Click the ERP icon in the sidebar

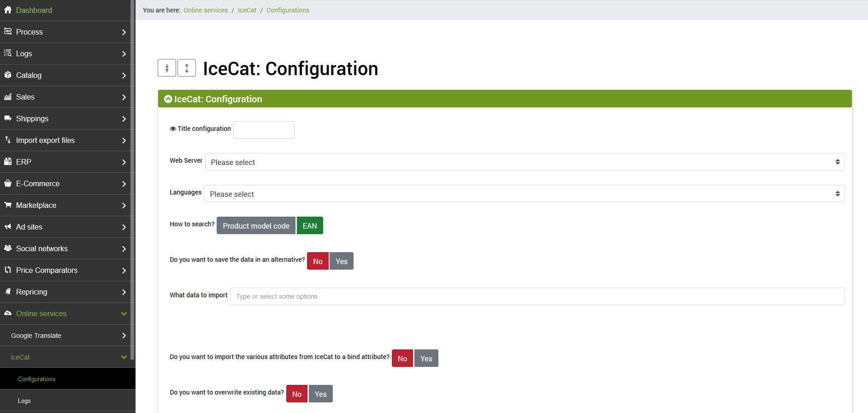[7, 161]
